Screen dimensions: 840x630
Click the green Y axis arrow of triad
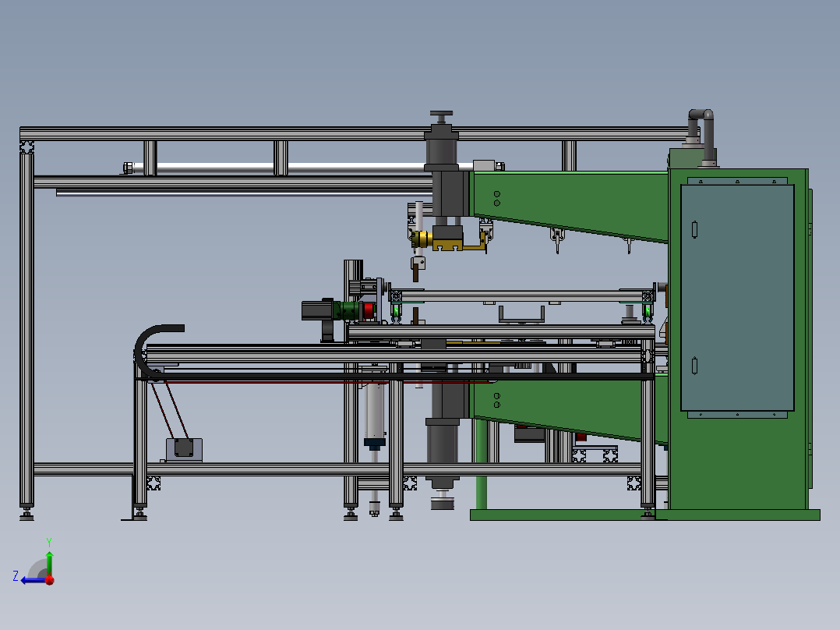click(49, 563)
